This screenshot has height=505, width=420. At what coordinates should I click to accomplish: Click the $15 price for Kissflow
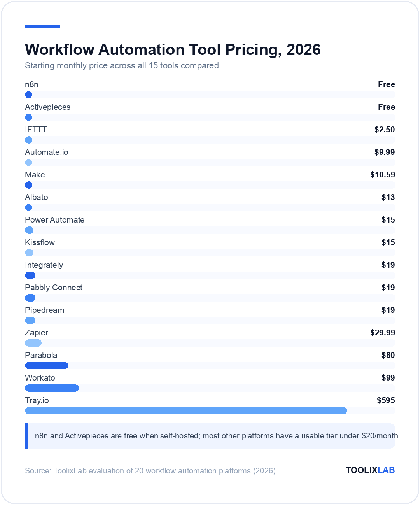coord(388,242)
